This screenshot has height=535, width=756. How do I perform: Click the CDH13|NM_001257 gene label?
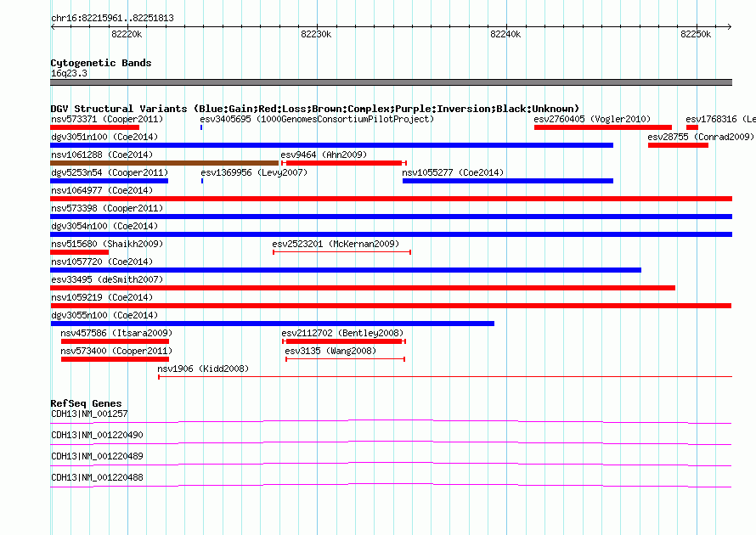tap(89, 414)
